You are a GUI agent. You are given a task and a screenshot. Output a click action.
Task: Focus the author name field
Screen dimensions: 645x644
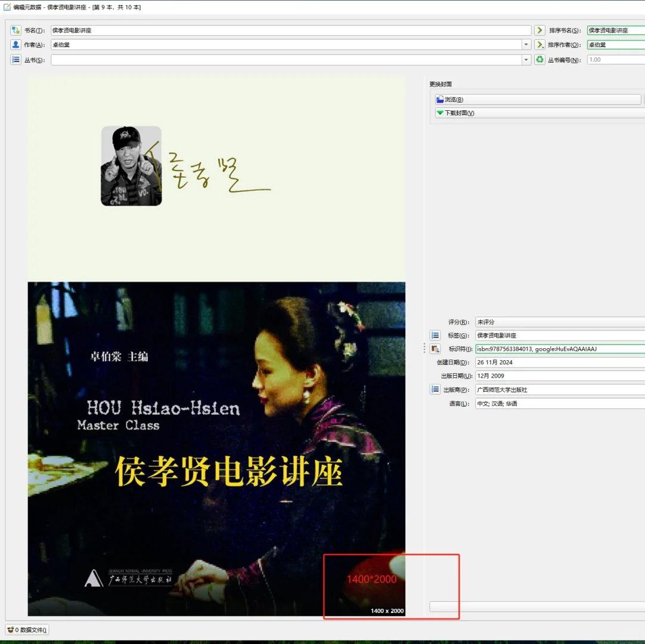[x=286, y=45]
